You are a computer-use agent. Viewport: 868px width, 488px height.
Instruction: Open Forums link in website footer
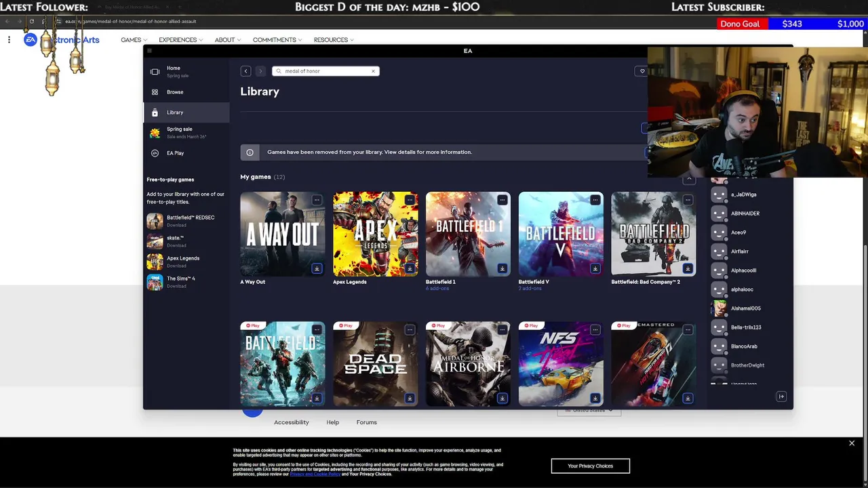[x=367, y=422]
